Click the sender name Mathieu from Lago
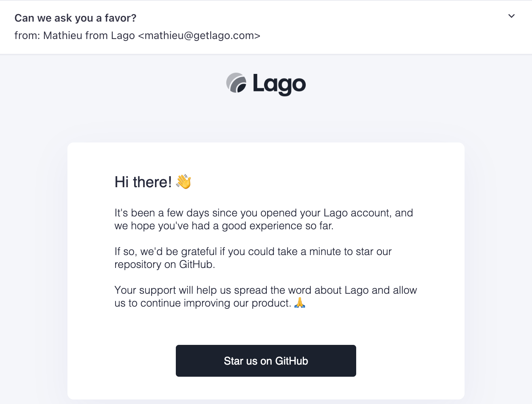Image resolution: width=532 pixels, height=404 pixels. click(89, 36)
